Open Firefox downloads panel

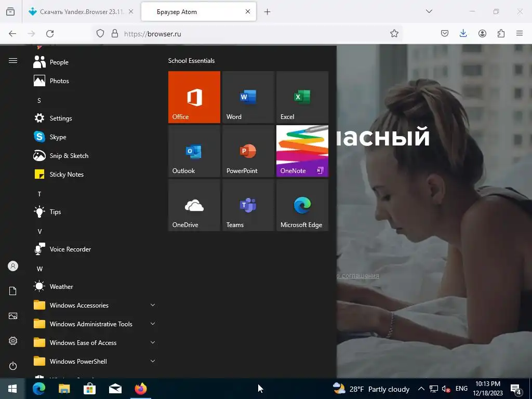tap(463, 33)
